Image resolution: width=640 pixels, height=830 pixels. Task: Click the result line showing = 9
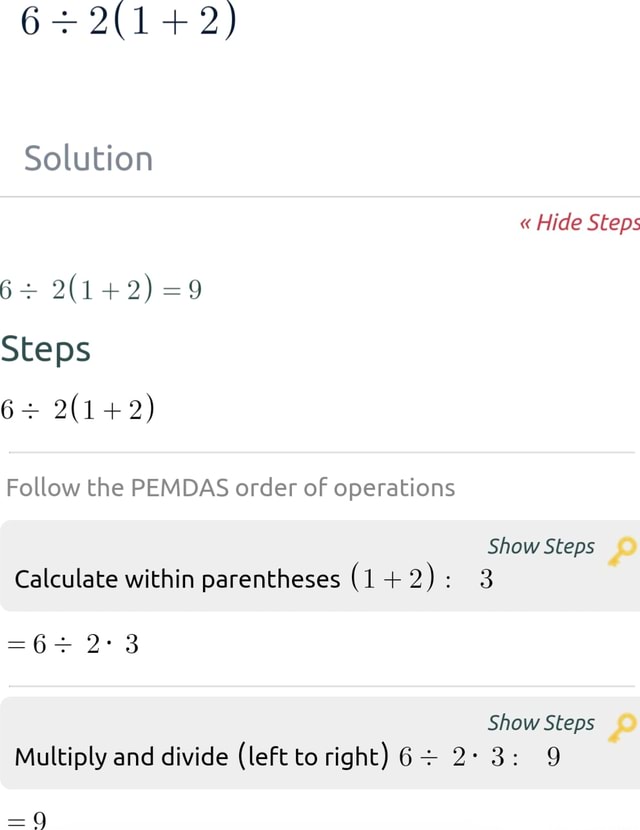click(x=25, y=820)
